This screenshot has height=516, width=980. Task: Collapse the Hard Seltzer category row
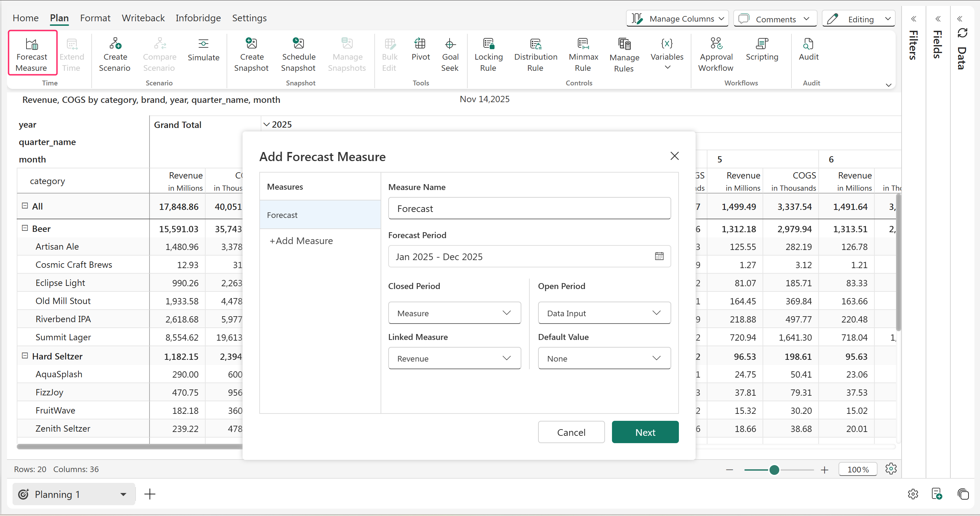[x=25, y=356]
